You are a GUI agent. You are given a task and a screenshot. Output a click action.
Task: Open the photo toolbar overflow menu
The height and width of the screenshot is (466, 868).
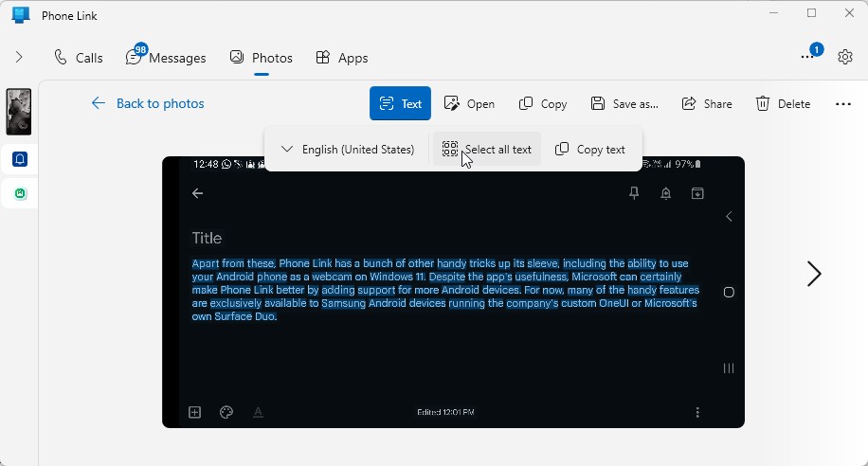(x=843, y=104)
